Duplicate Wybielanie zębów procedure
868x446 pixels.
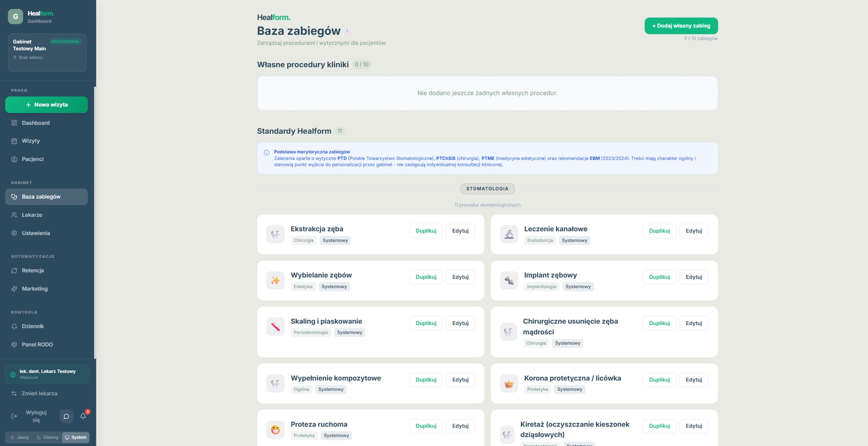[x=426, y=277]
